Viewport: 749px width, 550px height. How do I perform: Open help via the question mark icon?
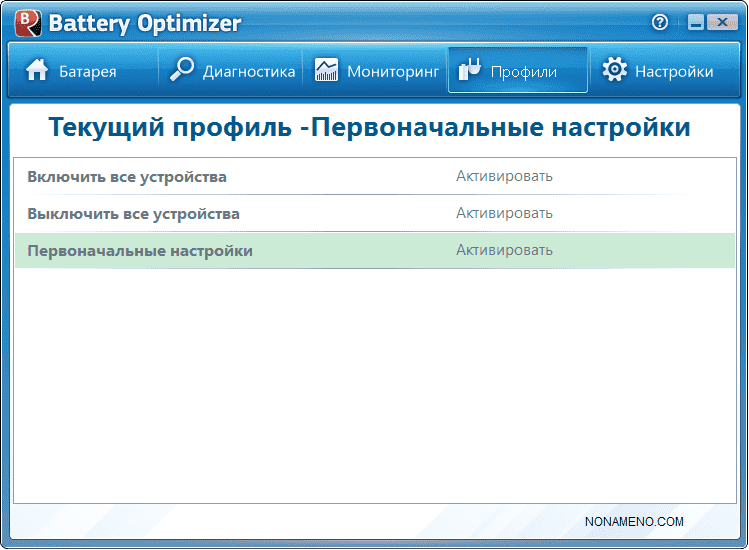pyautogui.click(x=659, y=22)
